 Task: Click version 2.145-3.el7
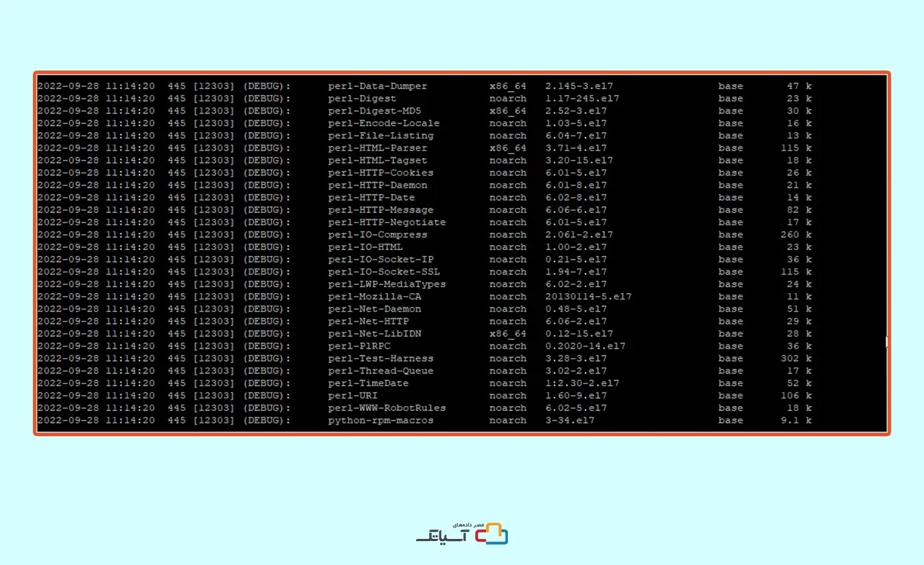(579, 86)
